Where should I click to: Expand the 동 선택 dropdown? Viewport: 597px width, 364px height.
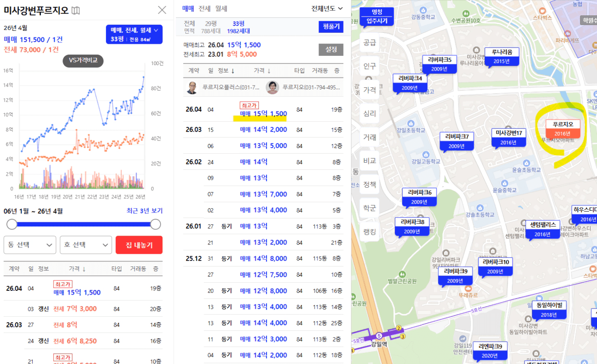[x=30, y=245]
